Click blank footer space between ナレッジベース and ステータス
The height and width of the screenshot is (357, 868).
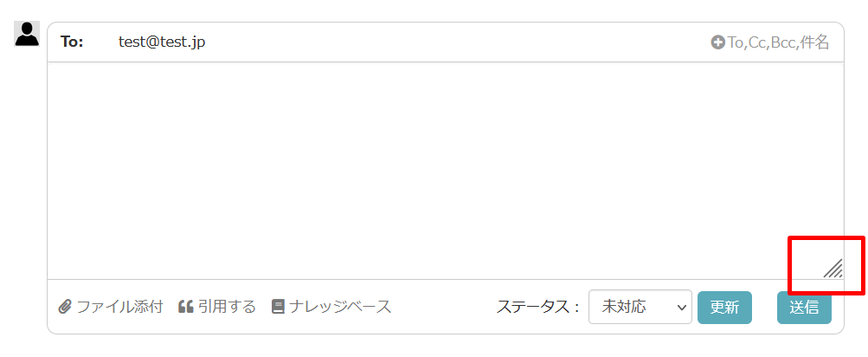(443, 307)
